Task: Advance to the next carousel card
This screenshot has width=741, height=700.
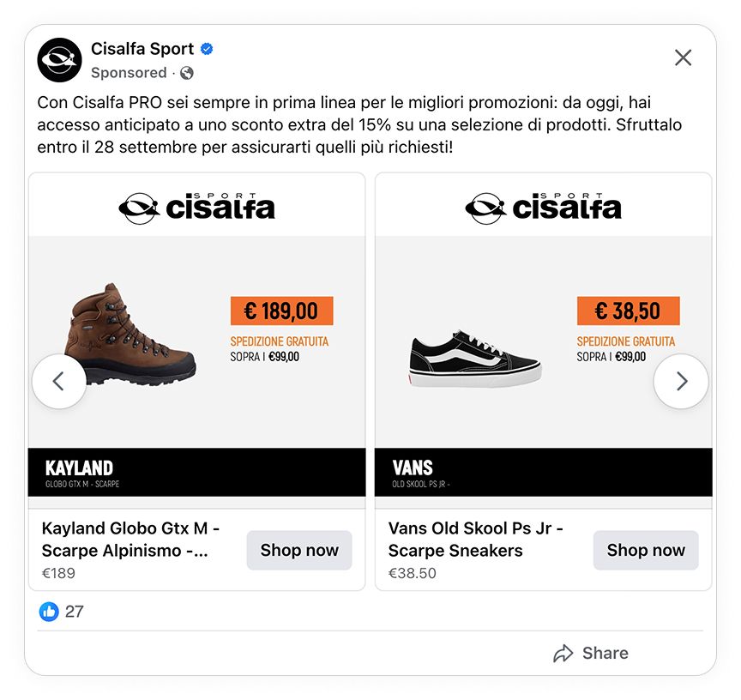Action: coord(682,381)
